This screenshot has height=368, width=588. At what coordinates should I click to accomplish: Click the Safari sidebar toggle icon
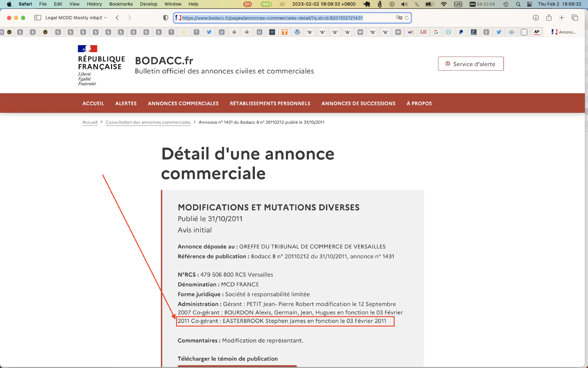tap(38, 18)
